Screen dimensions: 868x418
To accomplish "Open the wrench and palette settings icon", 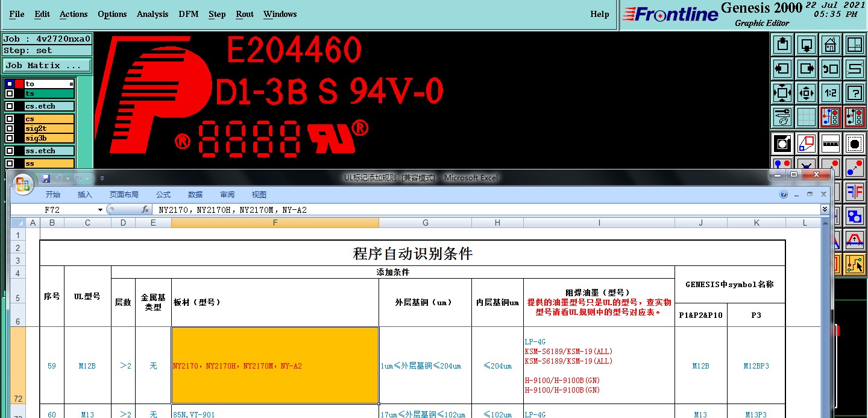I will tap(782, 116).
